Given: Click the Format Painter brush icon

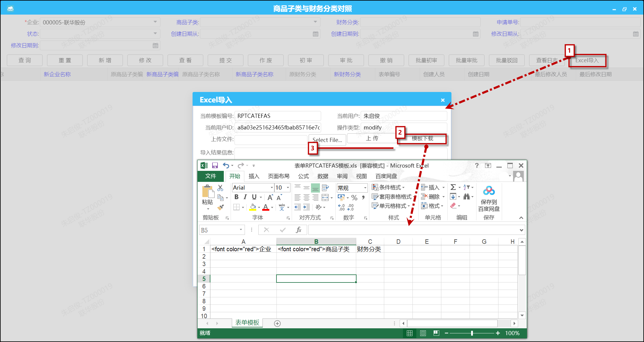Looking at the screenshot, I should point(221,207).
